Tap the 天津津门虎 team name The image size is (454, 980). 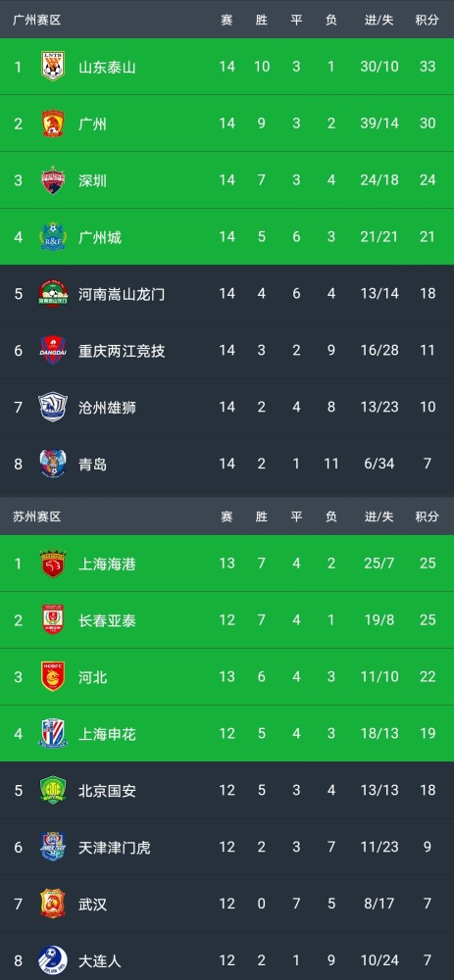pyautogui.click(x=115, y=848)
